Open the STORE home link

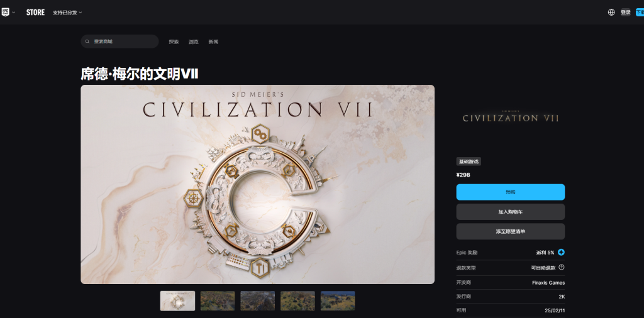pyautogui.click(x=35, y=13)
